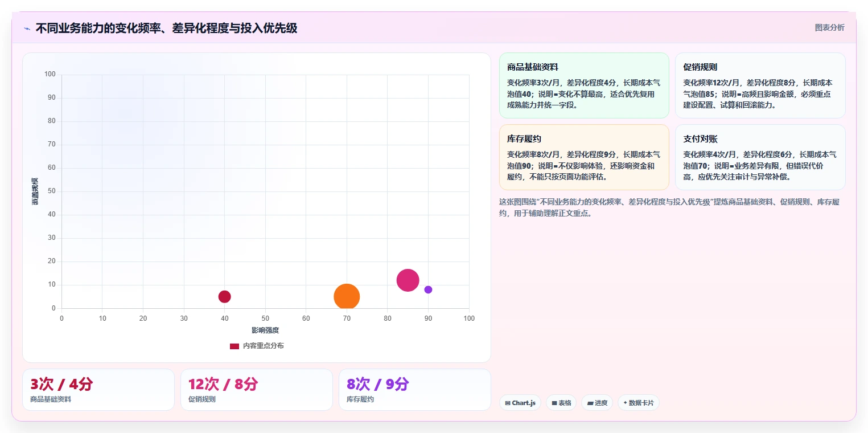Click the 3次 / 4分 stat card
The height and width of the screenshot is (433, 868).
[98, 390]
